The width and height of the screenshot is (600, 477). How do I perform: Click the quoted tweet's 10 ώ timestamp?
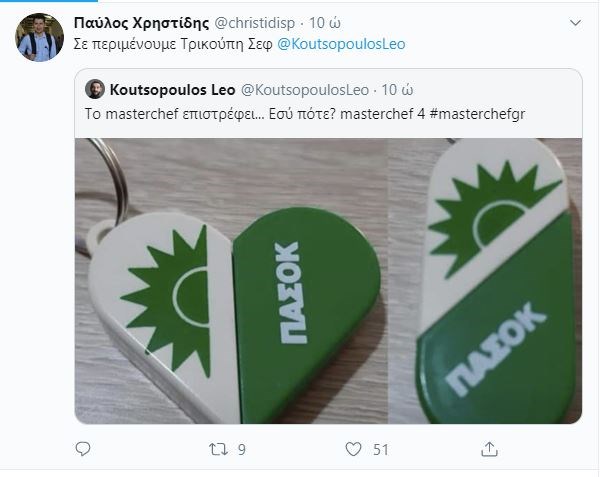point(397,90)
